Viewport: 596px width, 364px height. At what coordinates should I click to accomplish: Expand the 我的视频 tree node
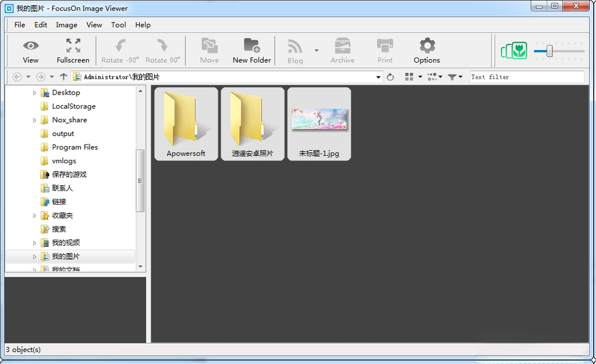[34, 243]
